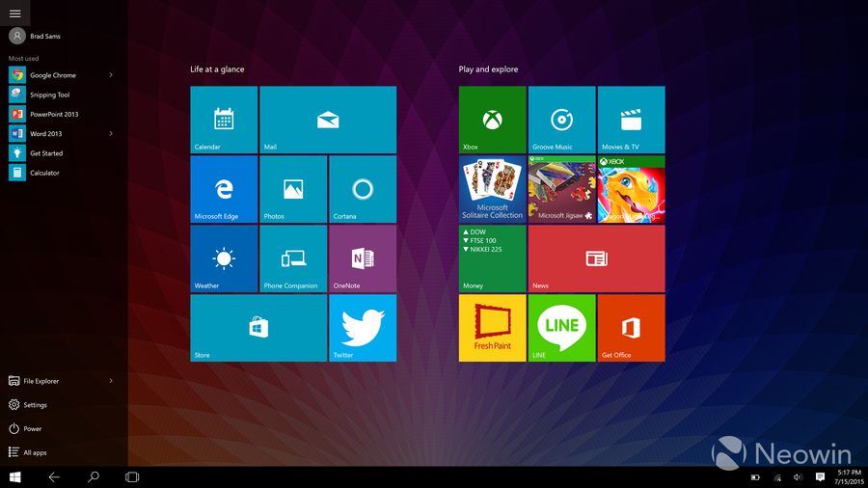This screenshot has width=868, height=488.
Task: Open the Groove Music tile
Action: click(562, 120)
